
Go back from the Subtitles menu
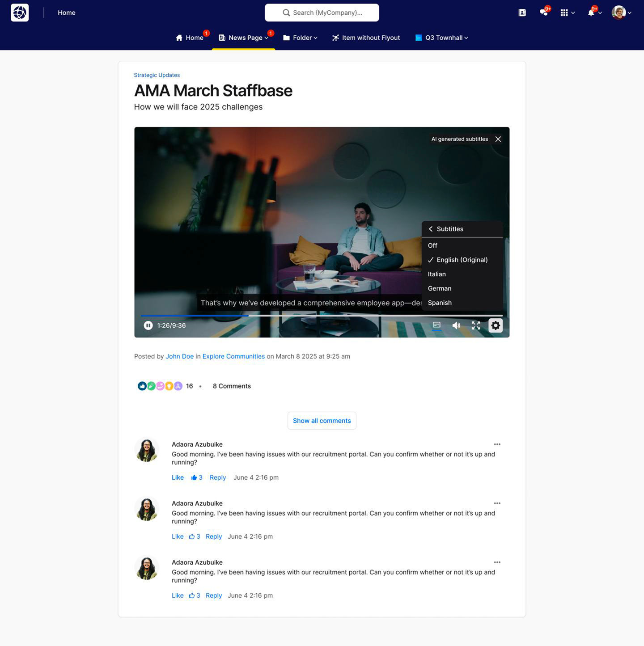click(x=431, y=229)
